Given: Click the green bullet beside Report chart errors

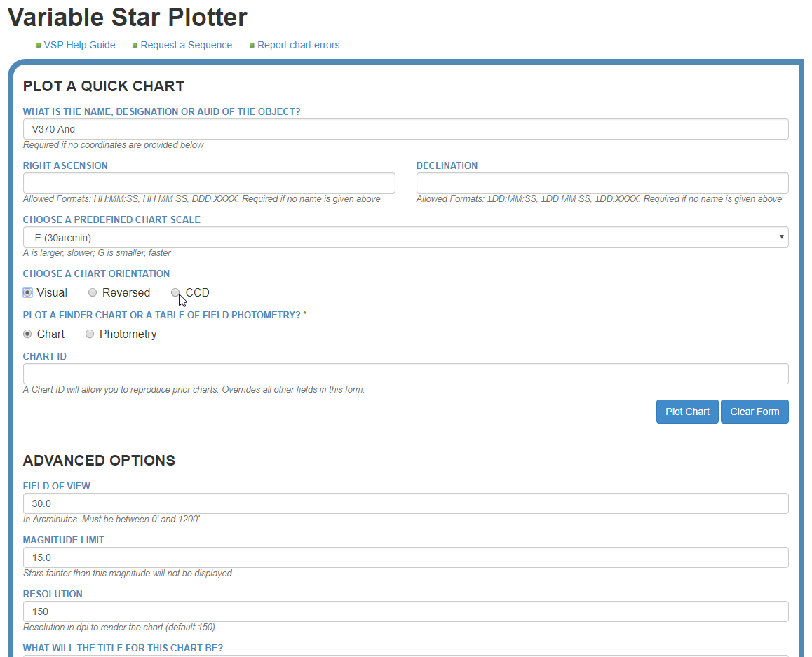Looking at the screenshot, I should coord(252,46).
